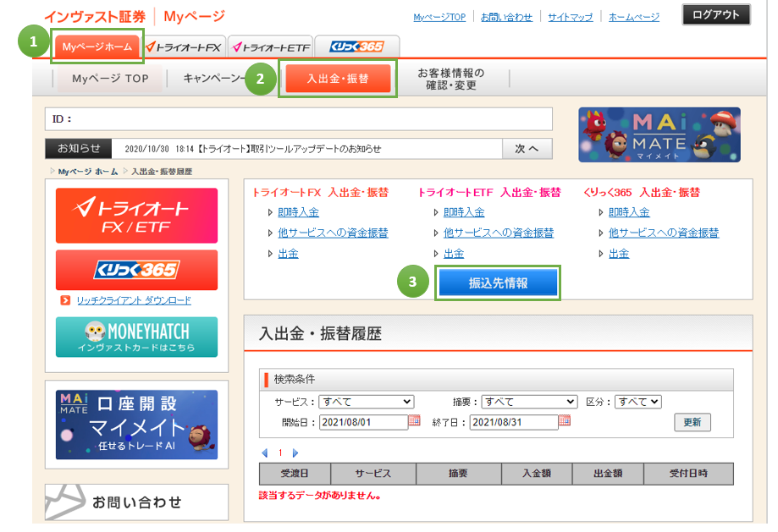Select the Myページ TOP menu item
The height and width of the screenshot is (532, 778).
pyautogui.click(x=110, y=79)
